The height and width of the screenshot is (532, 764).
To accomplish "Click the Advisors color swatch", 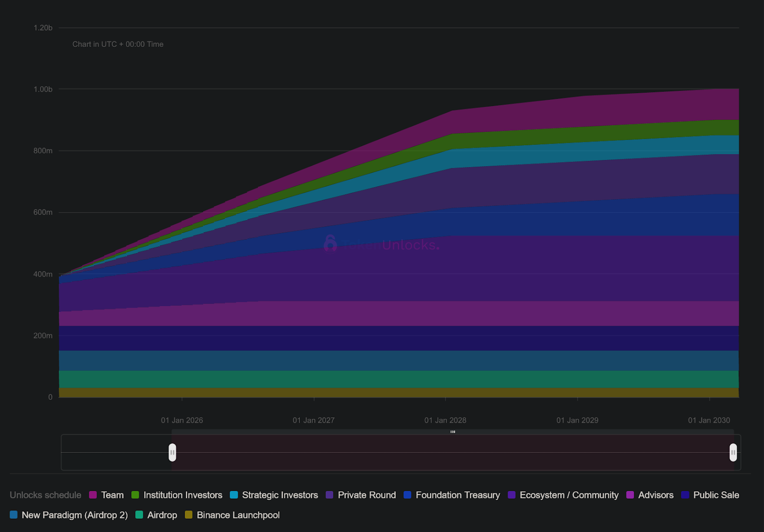I will 630,495.
